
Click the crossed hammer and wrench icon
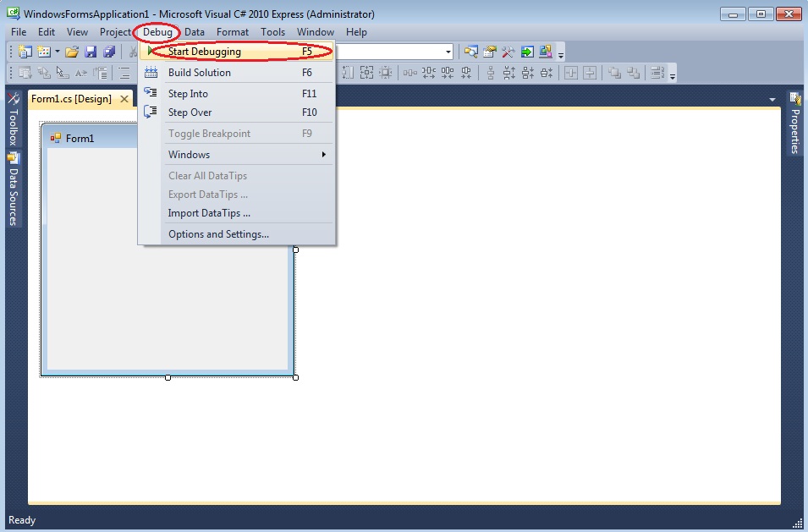click(x=508, y=52)
